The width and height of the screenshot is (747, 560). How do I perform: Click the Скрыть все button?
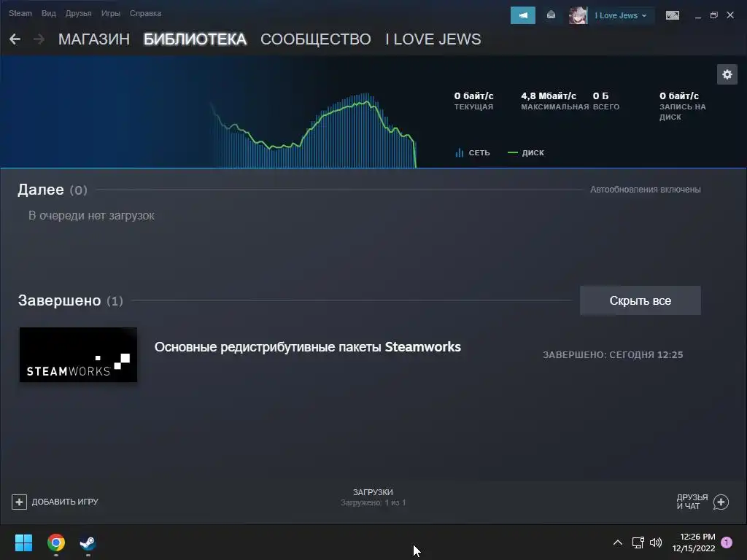point(640,300)
